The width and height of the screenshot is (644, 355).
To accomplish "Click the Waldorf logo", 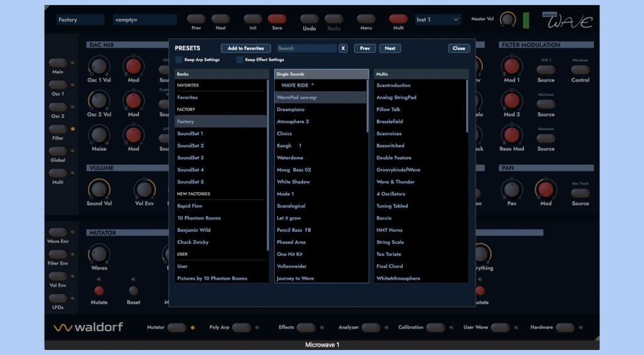I will (x=88, y=327).
